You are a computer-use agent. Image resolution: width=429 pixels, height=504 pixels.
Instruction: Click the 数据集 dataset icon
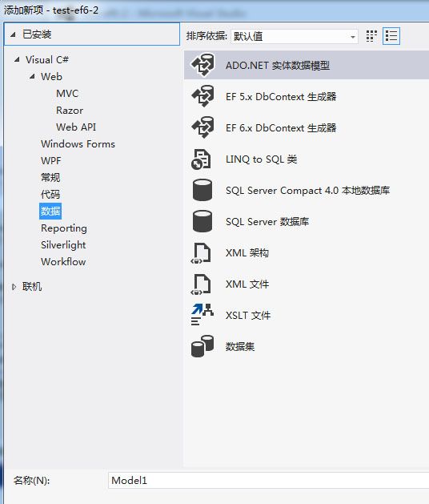click(202, 346)
